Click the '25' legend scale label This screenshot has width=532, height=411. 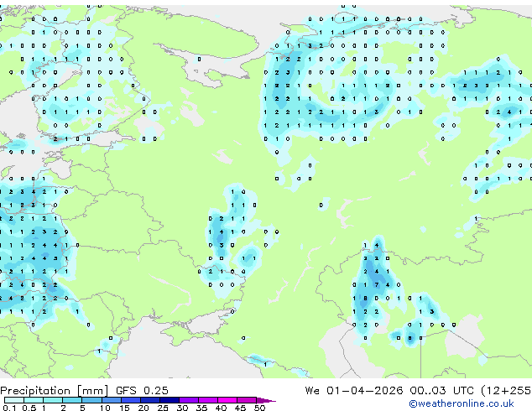coord(163,408)
